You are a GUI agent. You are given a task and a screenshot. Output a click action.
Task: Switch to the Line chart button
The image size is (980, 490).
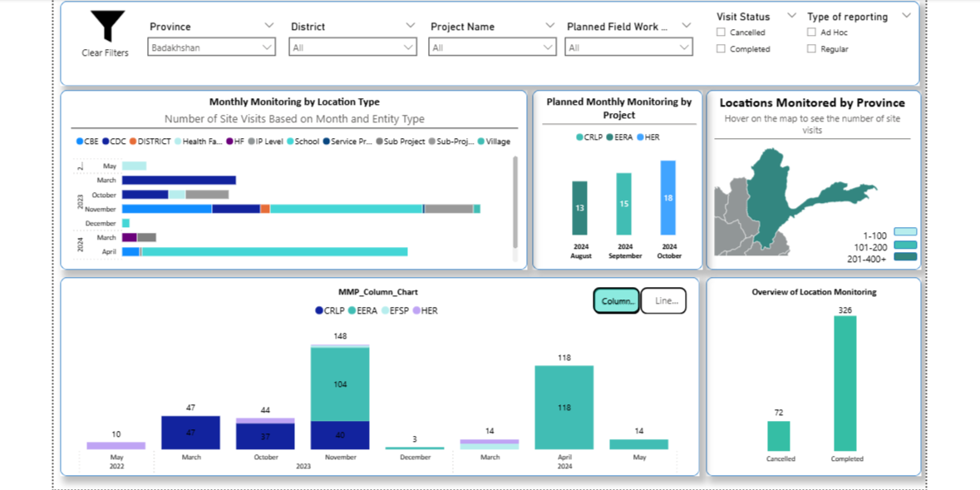tap(664, 301)
